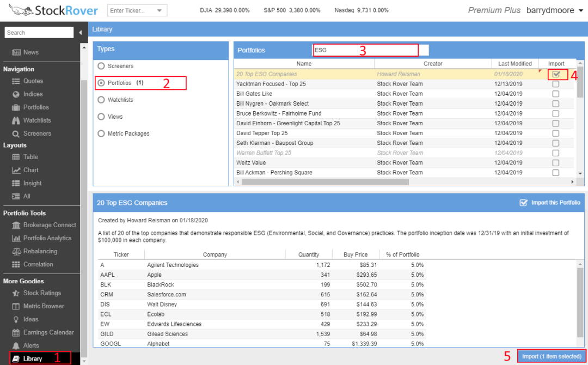
Task: Select the Chart layout icon
Action: pyautogui.click(x=16, y=171)
